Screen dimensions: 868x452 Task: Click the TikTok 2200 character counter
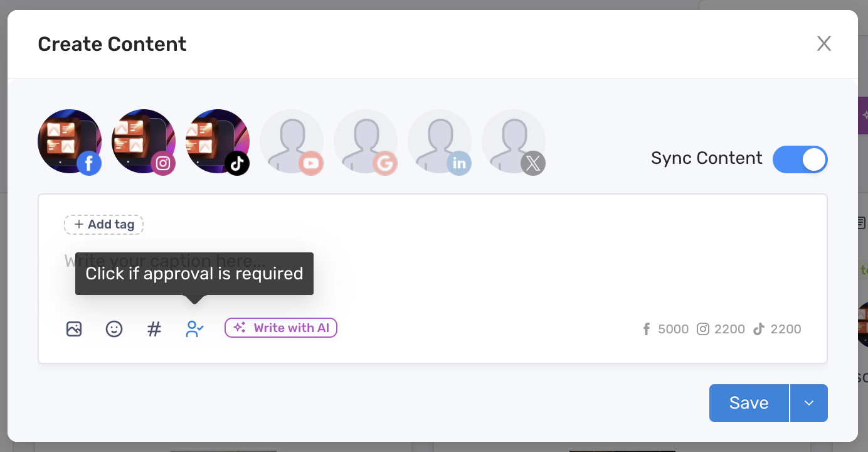click(777, 329)
